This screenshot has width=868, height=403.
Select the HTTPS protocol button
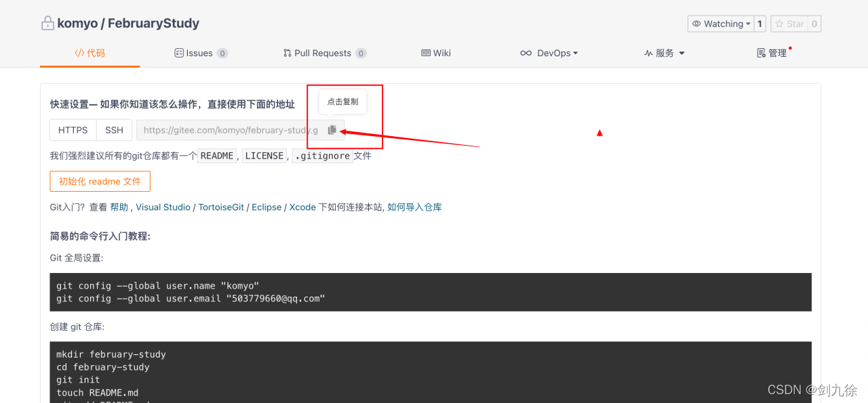coord(73,130)
